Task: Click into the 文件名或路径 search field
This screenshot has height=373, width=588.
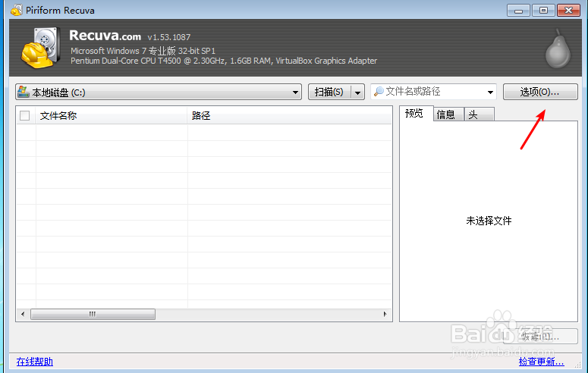Action: (x=433, y=92)
